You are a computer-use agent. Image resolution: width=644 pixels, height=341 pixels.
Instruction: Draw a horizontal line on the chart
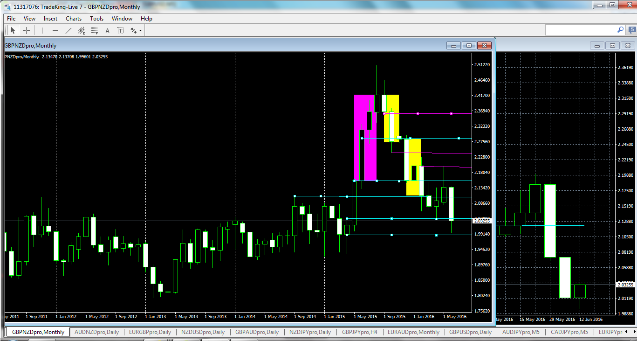point(55,30)
